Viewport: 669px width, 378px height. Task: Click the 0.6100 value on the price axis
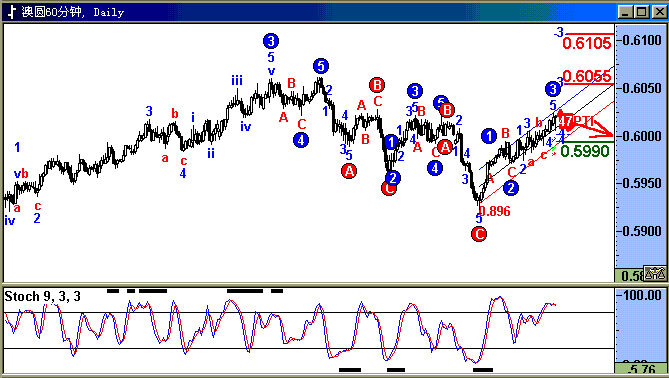pos(642,41)
